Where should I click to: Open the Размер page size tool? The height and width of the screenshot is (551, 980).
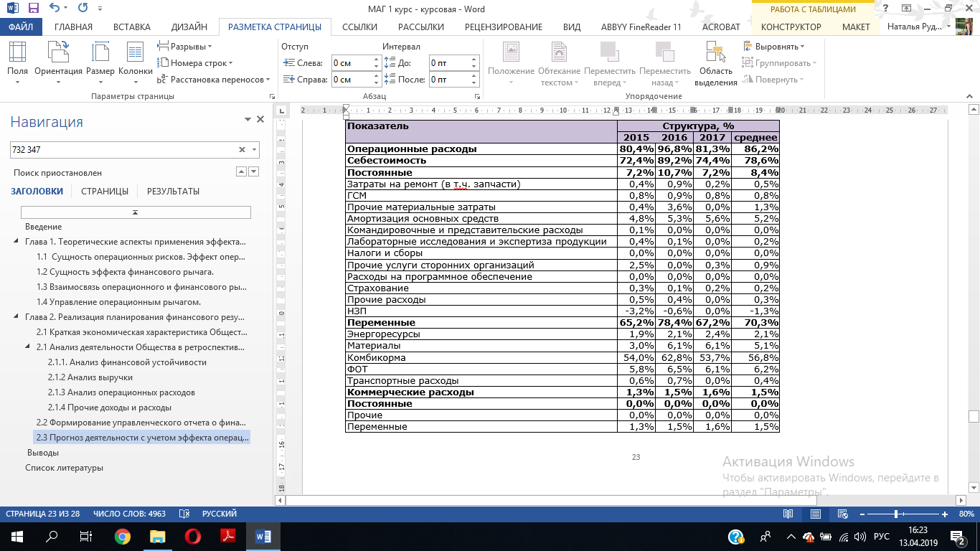click(100, 56)
